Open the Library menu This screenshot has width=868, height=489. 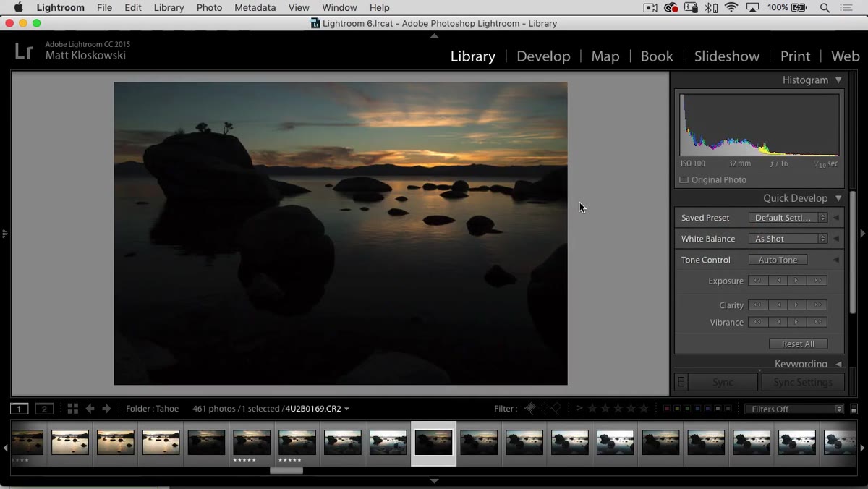[169, 7]
